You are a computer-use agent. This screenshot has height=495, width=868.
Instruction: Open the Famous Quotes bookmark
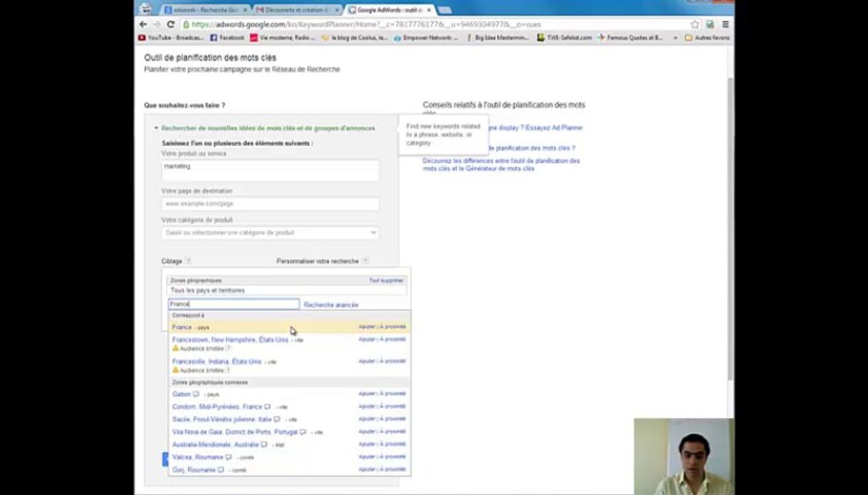click(630, 38)
